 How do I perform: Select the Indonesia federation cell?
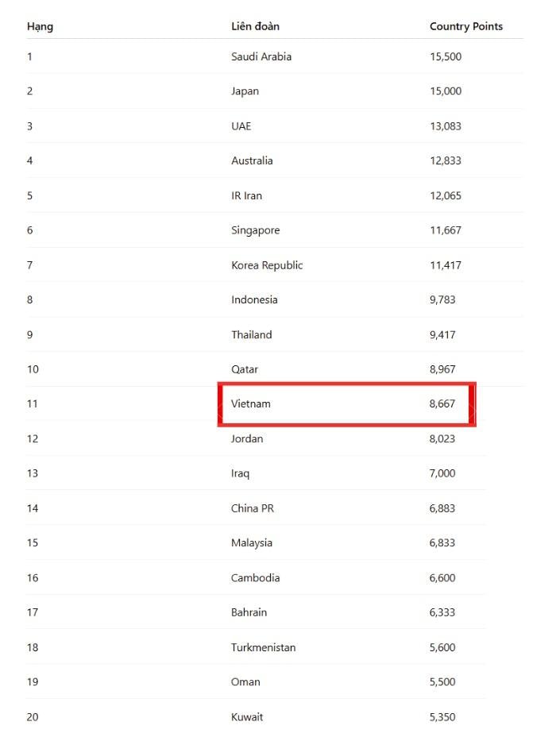(x=254, y=299)
